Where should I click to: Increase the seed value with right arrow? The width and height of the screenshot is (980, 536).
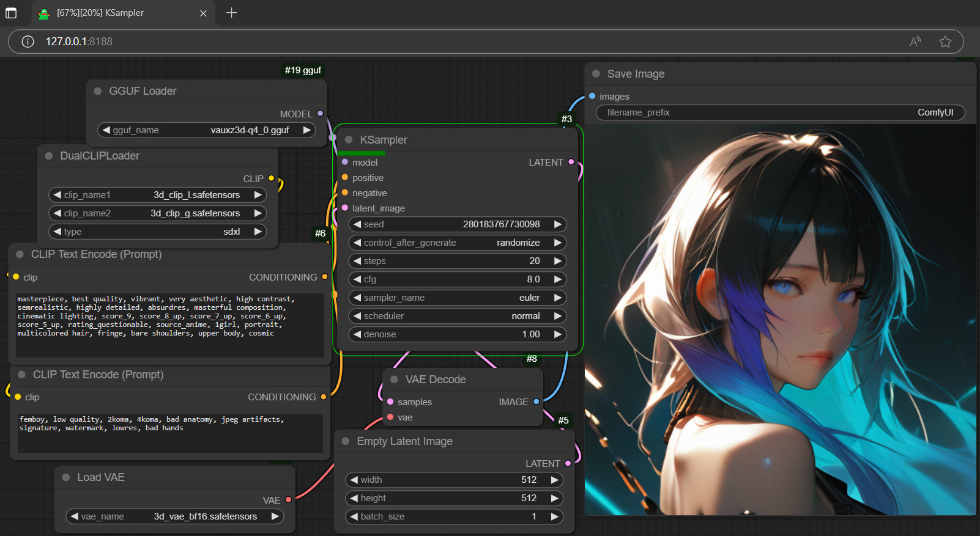coord(558,224)
